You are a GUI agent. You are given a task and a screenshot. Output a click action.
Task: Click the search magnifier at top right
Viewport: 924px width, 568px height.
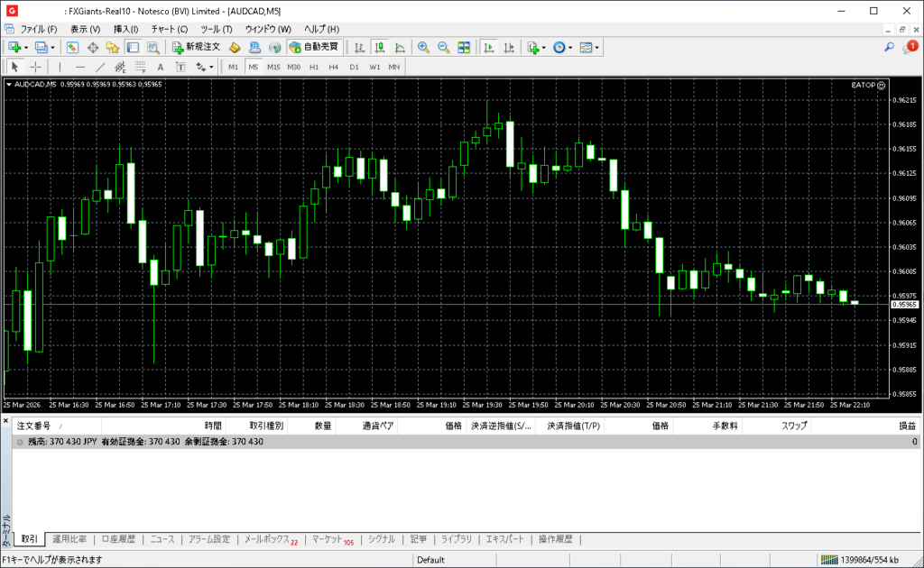[889, 47]
